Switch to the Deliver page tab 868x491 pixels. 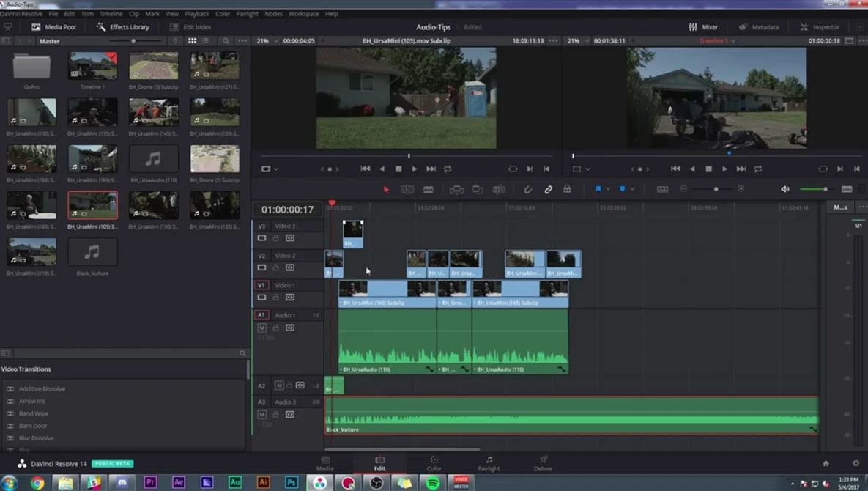[543, 463]
